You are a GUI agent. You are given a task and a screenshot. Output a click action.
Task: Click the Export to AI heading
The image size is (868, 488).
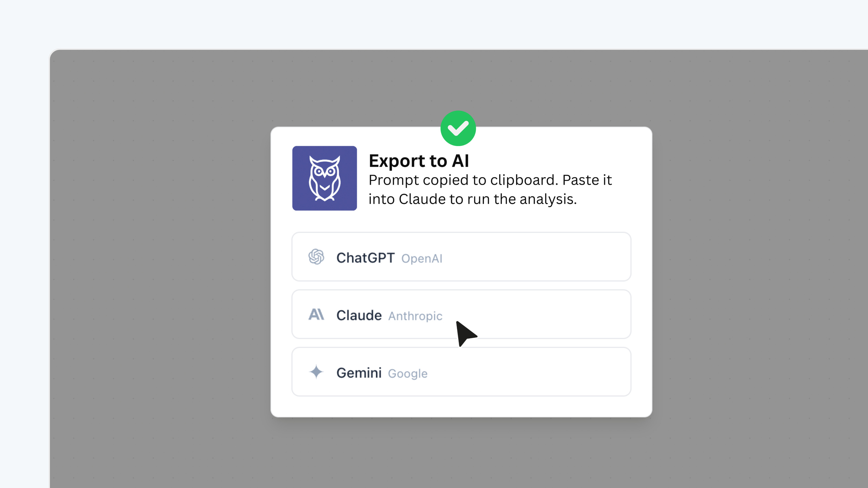419,160
